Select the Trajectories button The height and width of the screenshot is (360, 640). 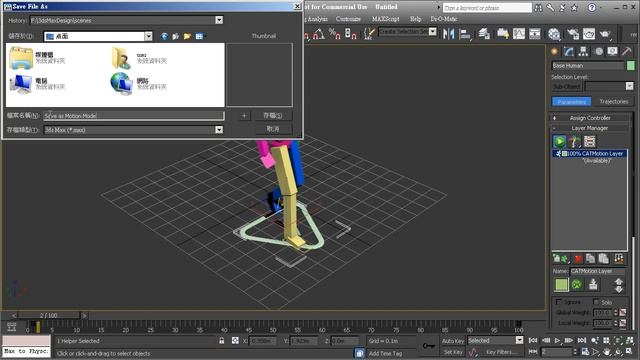(x=613, y=102)
